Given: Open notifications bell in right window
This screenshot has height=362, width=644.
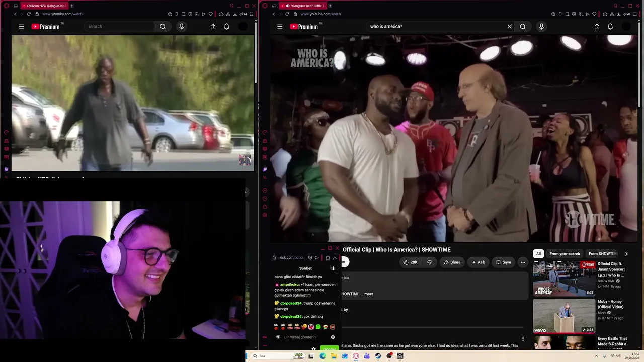Looking at the screenshot, I should tap(610, 27).
